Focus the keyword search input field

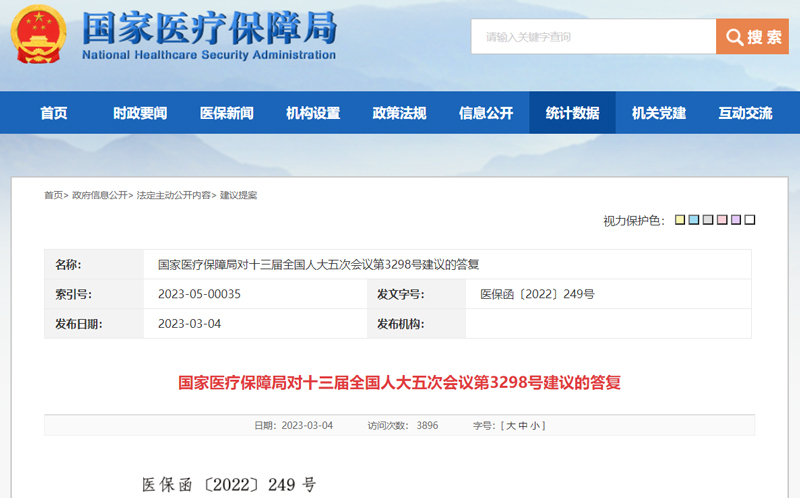[x=593, y=37]
